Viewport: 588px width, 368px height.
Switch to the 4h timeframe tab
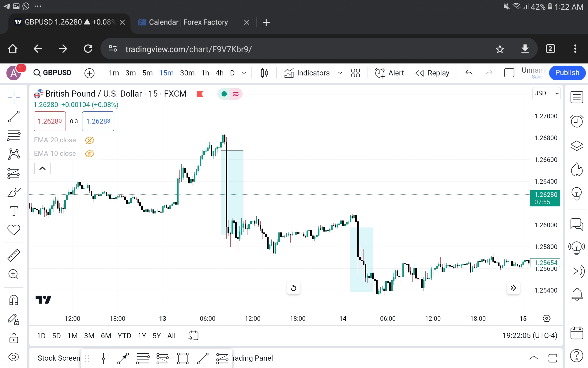[x=219, y=73]
